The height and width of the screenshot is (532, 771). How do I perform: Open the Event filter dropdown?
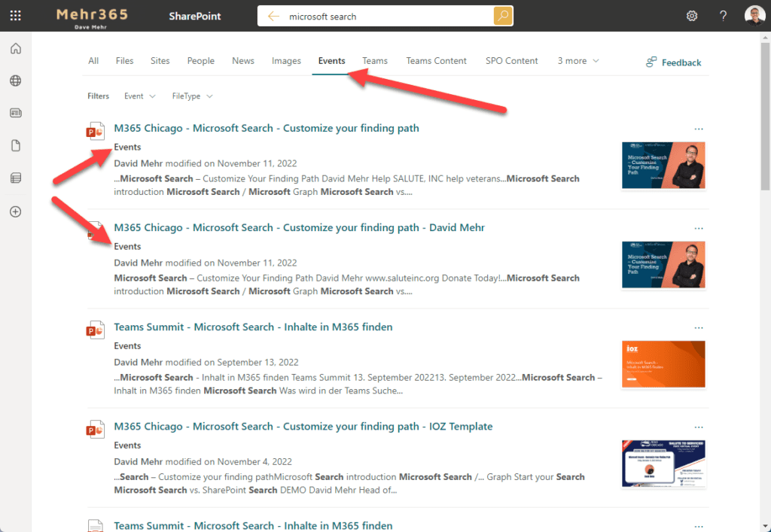click(x=139, y=96)
